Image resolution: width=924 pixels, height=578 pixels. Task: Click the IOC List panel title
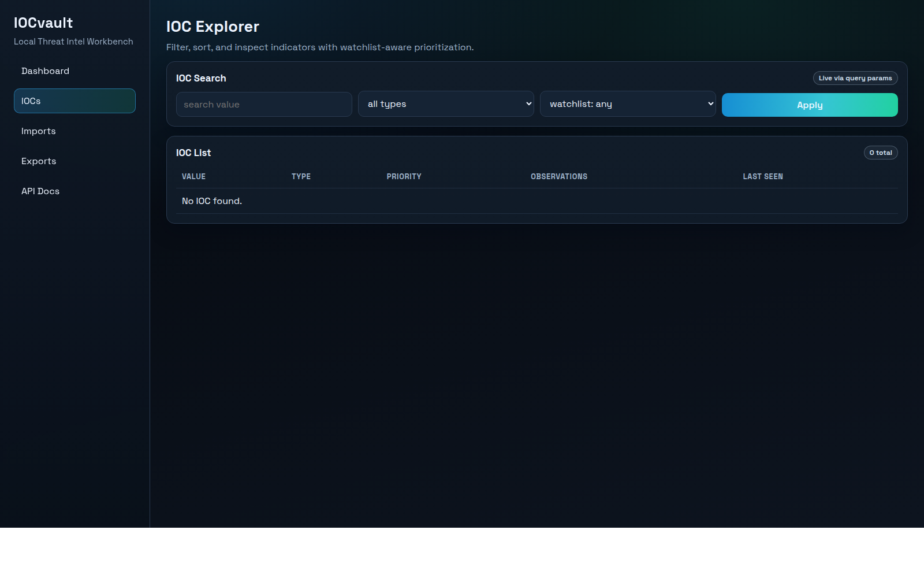tap(193, 153)
